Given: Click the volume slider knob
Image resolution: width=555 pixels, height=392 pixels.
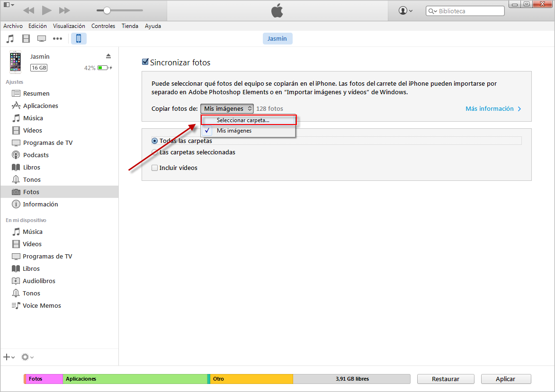Looking at the screenshot, I should point(107,10).
